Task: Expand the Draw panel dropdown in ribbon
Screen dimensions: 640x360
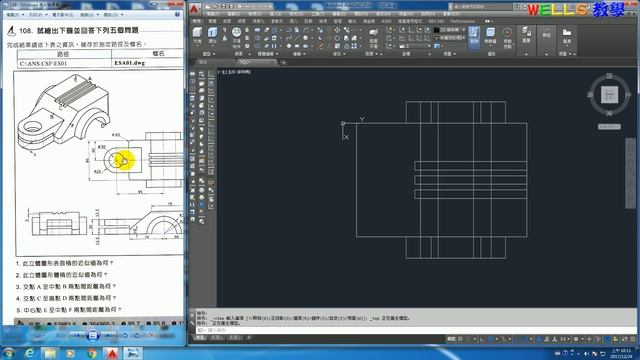Action: pos(299,54)
